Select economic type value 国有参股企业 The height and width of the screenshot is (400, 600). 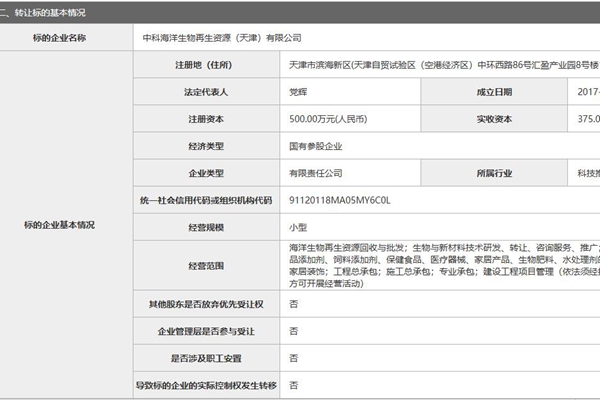click(x=319, y=145)
